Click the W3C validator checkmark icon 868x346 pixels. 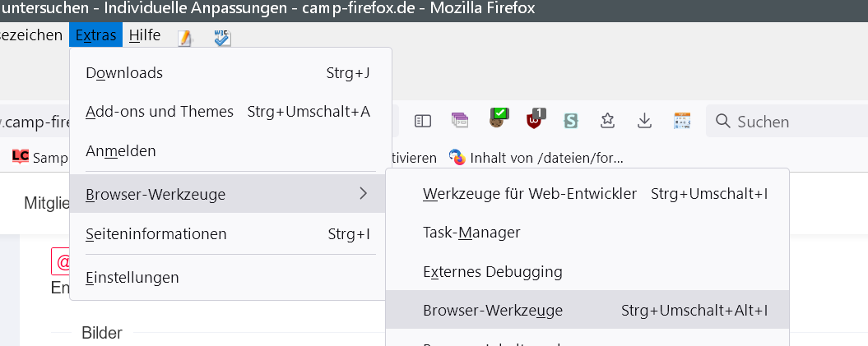click(222, 37)
